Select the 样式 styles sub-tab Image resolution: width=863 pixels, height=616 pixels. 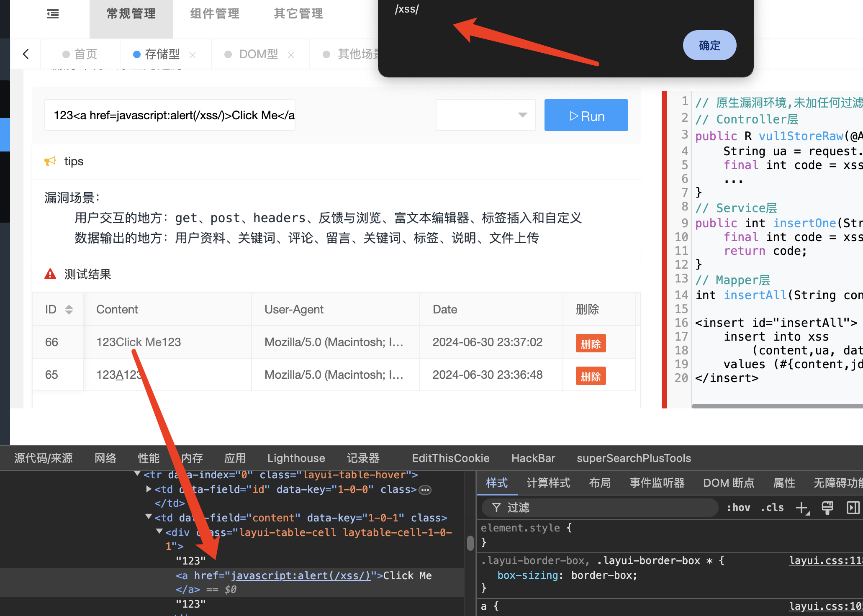497,483
